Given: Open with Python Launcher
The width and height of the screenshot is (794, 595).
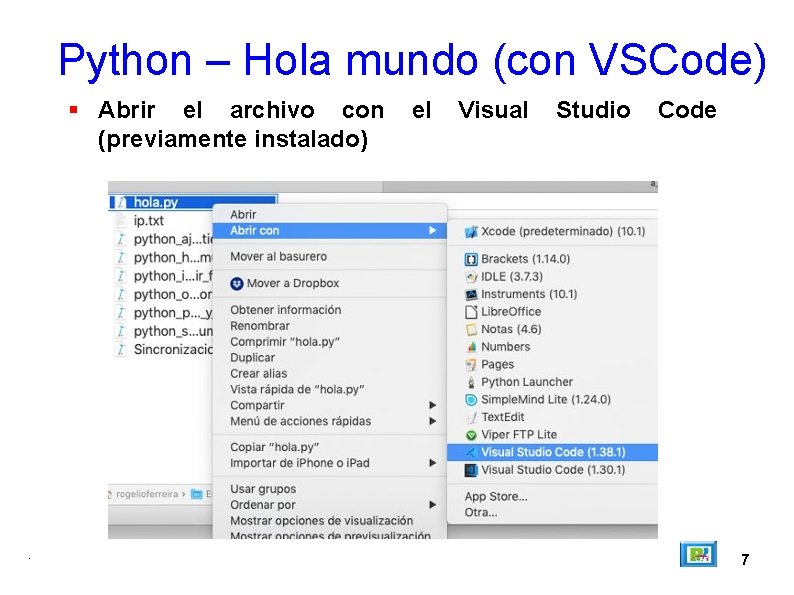Looking at the screenshot, I should pos(552,382).
